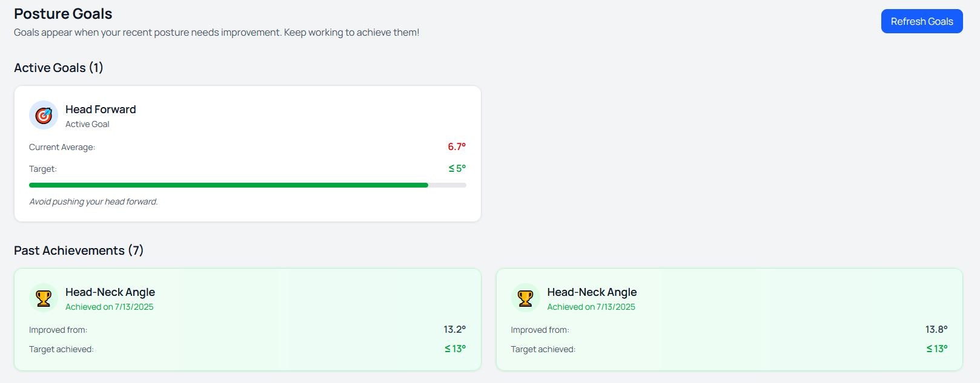Click the 6.7° current average value

tap(457, 146)
